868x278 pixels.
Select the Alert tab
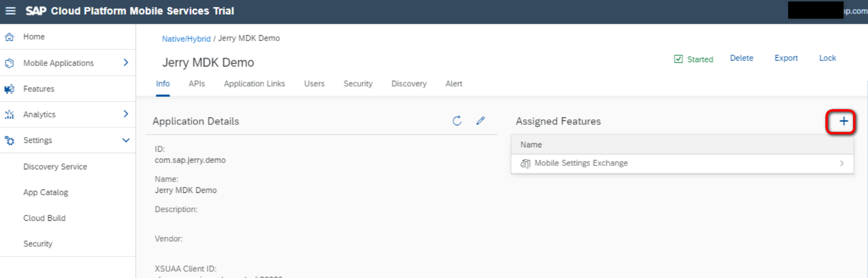point(454,84)
